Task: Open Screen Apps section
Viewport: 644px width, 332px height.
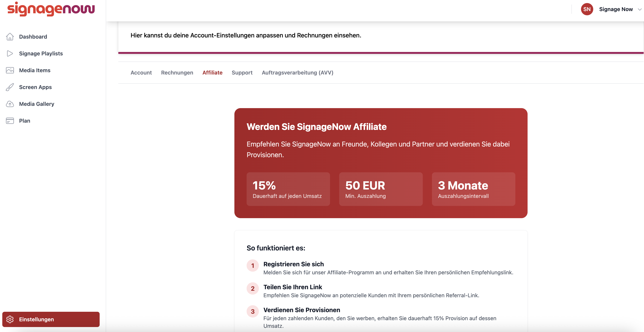Action: click(x=51, y=87)
